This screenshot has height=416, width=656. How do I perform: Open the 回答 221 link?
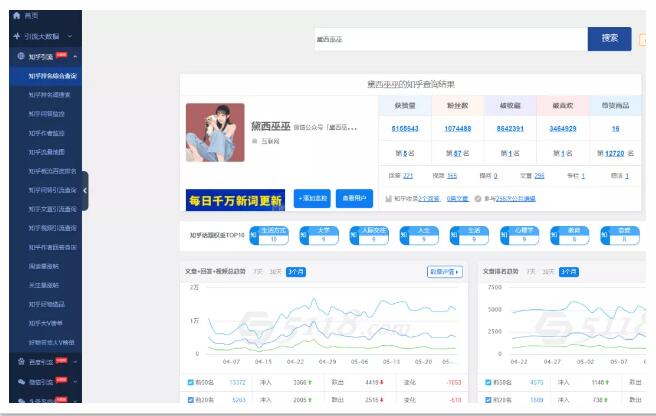[x=408, y=176]
